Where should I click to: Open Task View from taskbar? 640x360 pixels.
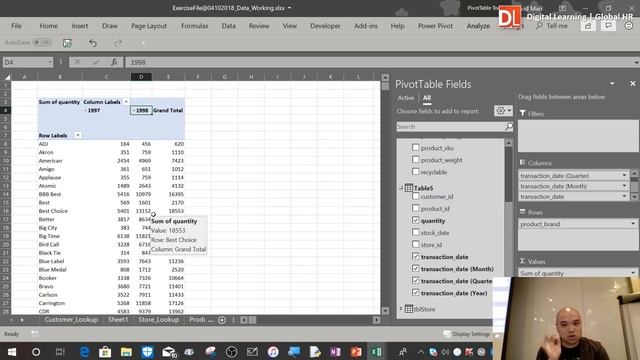(x=60, y=351)
